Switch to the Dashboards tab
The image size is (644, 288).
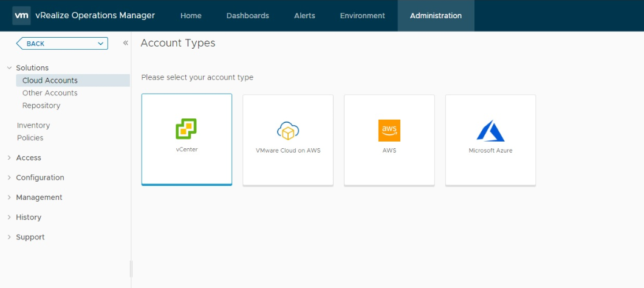[248, 16]
